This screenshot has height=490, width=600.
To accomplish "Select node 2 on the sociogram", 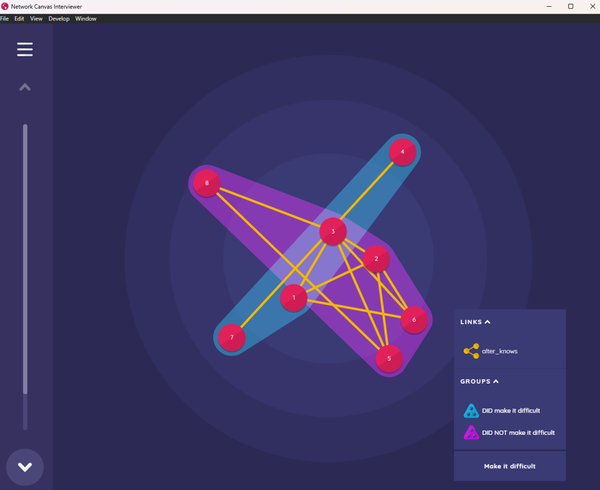I will coord(376,260).
